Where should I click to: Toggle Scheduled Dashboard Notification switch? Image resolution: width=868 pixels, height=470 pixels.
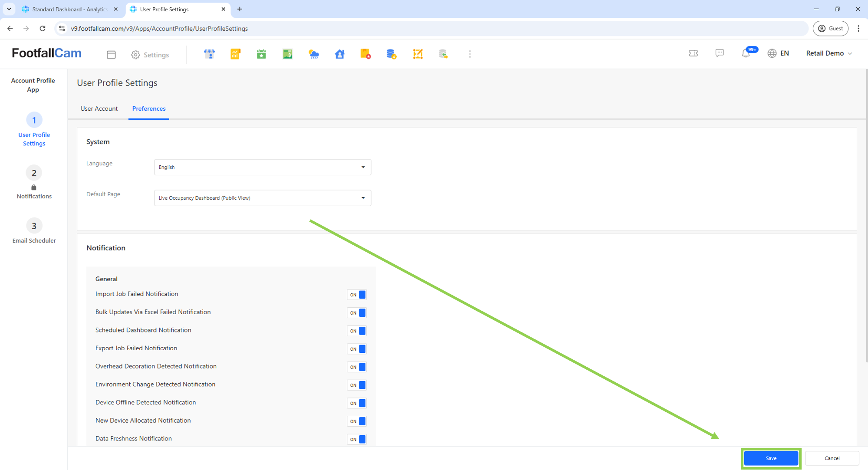tap(357, 331)
